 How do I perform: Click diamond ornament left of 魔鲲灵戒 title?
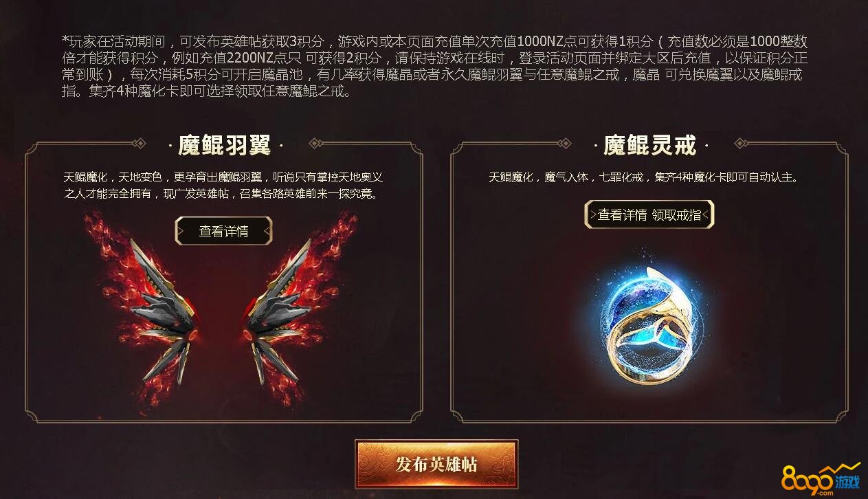[x=564, y=144]
